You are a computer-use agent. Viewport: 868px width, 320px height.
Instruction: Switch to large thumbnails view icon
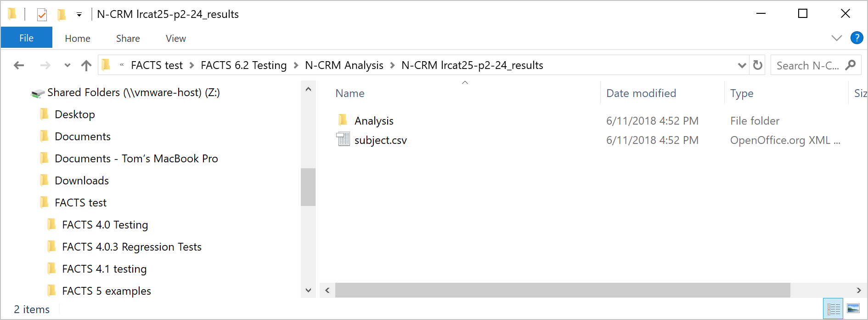click(x=853, y=309)
